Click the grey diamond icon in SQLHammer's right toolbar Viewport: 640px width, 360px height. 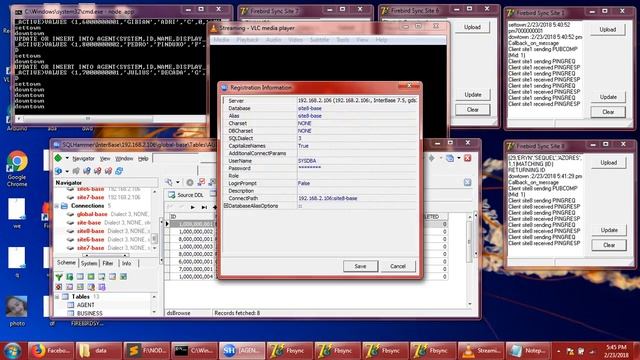[431, 158]
